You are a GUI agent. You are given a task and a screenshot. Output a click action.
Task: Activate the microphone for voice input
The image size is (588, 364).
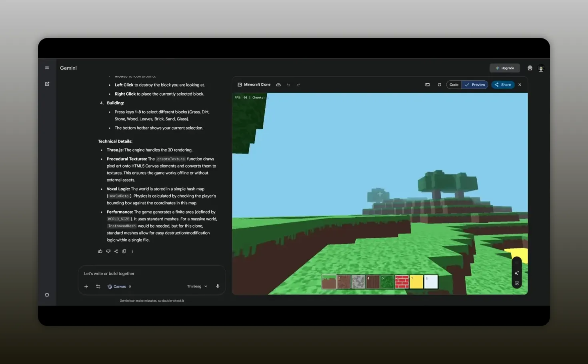[x=218, y=286]
